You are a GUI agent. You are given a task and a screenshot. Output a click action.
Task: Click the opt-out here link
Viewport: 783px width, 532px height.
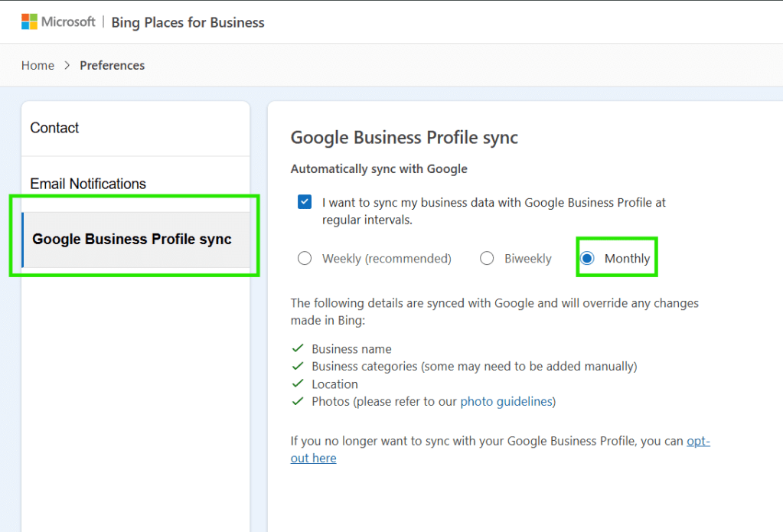(x=313, y=458)
